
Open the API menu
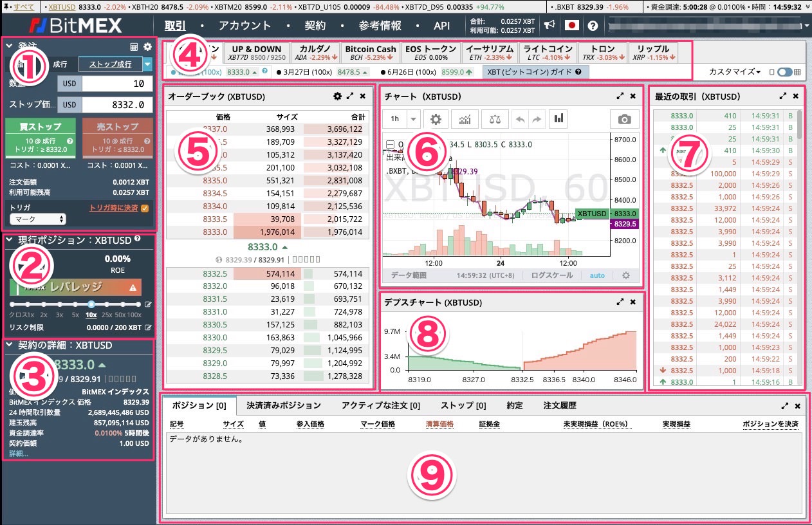coord(442,26)
